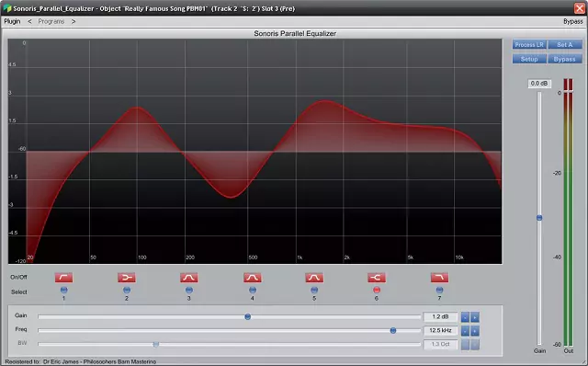Click the Sonoris Parallel Equalizer title text

[x=295, y=33]
